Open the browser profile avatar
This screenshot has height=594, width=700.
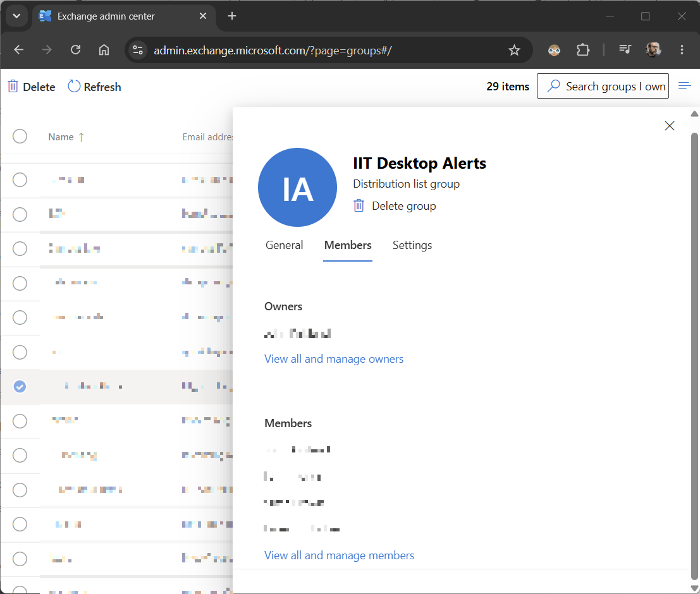click(x=653, y=49)
